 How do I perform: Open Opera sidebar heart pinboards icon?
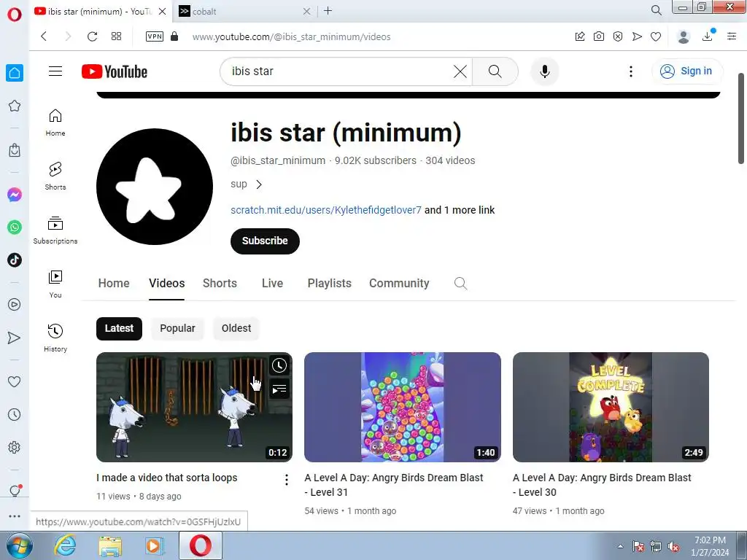15,381
